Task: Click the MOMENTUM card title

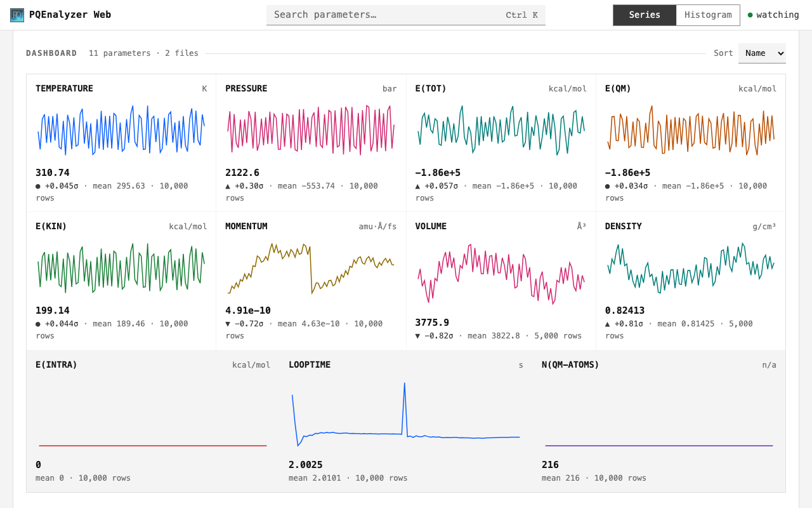Action: coord(246,227)
